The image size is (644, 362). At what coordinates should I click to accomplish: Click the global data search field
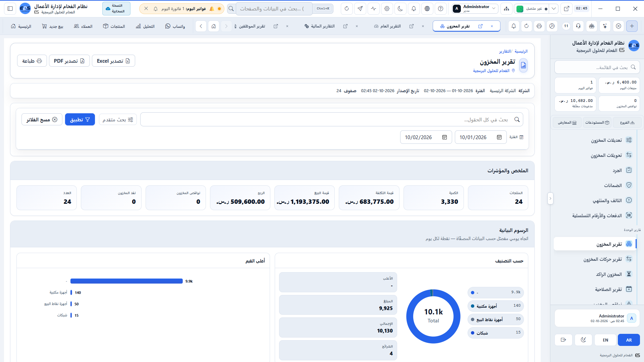tap(274, 9)
